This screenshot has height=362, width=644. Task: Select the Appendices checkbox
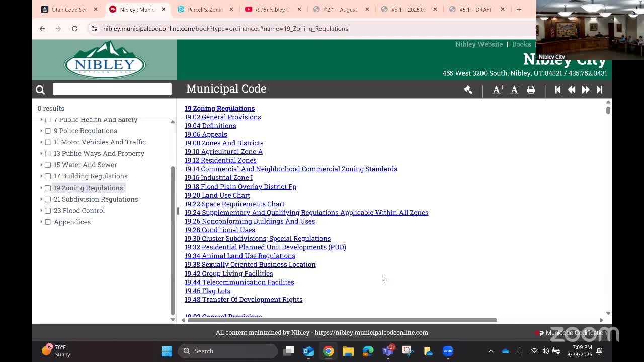(48, 222)
